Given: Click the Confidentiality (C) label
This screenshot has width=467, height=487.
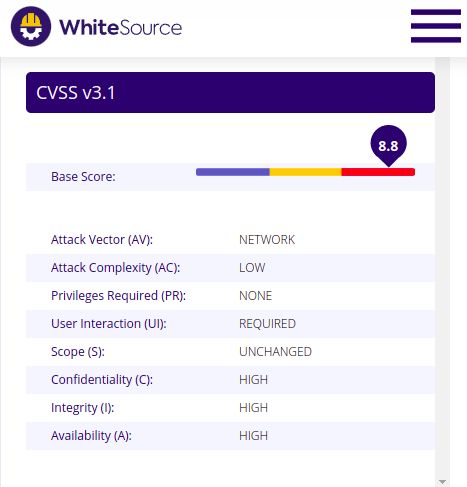Looking at the screenshot, I should click(102, 380).
